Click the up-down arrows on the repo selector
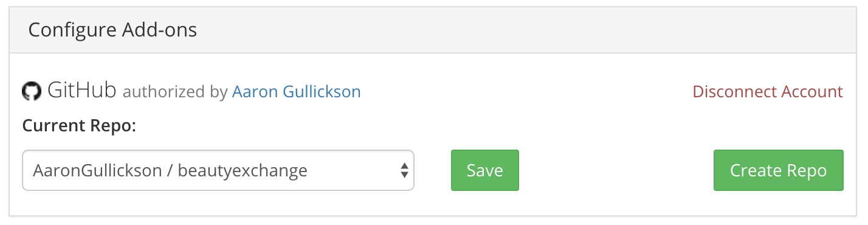868x225 pixels. pyautogui.click(x=404, y=170)
